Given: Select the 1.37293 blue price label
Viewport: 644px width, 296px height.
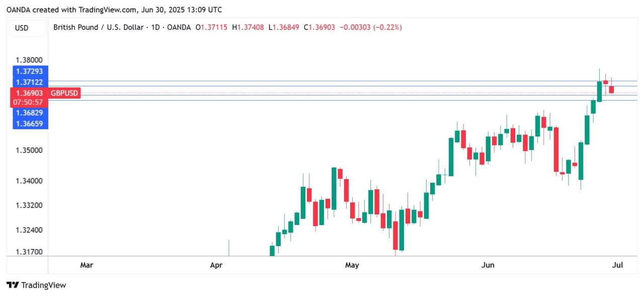Looking at the screenshot, I should pyautogui.click(x=30, y=71).
